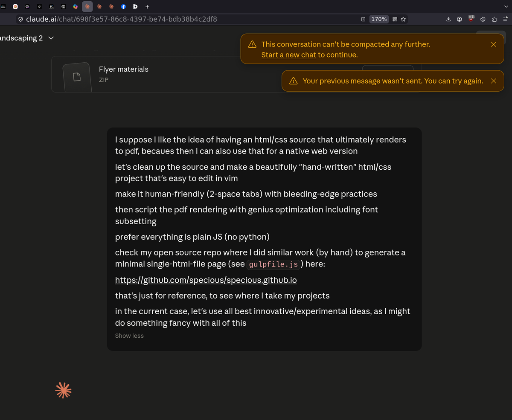512x420 pixels.
Task: Select the currently active Claude tab
Action: pyautogui.click(x=87, y=7)
